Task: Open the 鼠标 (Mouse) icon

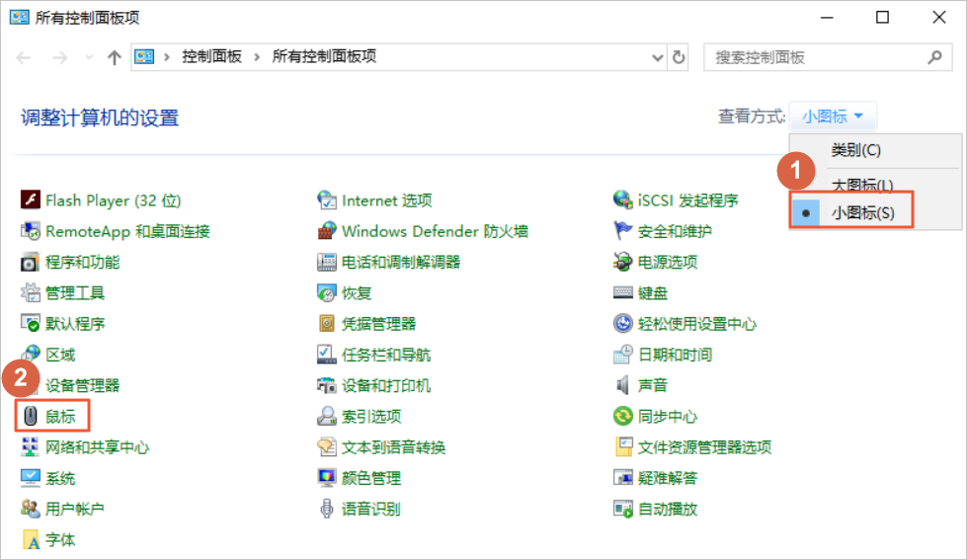Action: point(30,416)
